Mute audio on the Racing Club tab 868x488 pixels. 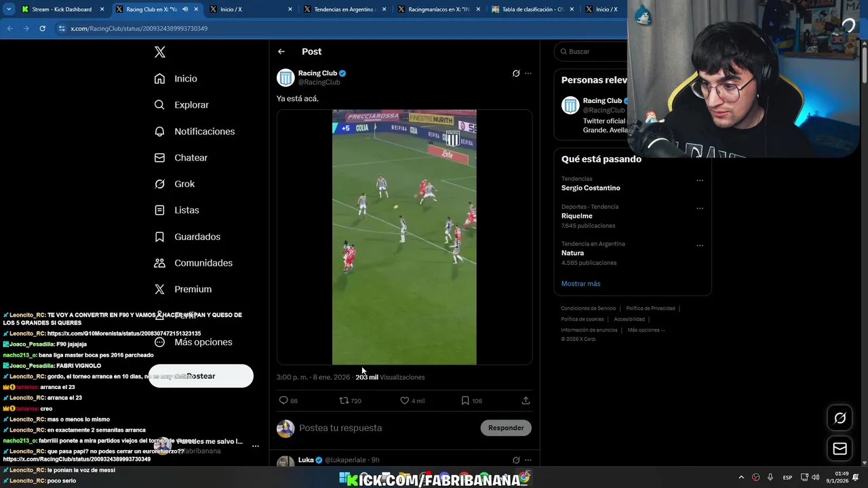click(185, 9)
